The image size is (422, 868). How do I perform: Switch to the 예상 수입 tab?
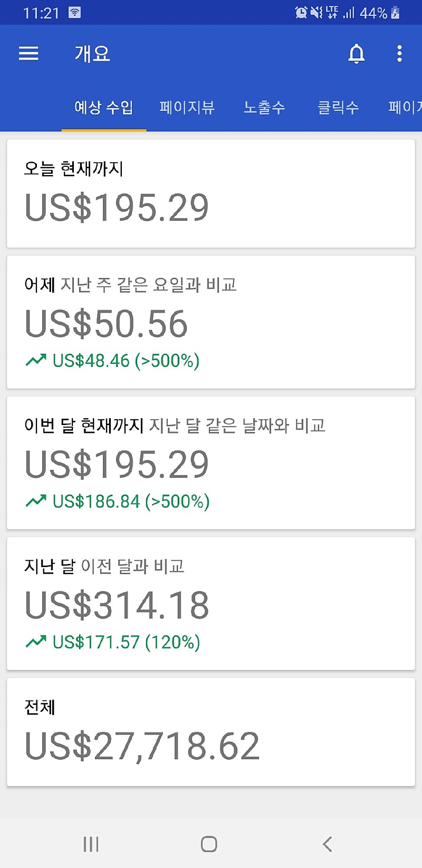(x=103, y=108)
